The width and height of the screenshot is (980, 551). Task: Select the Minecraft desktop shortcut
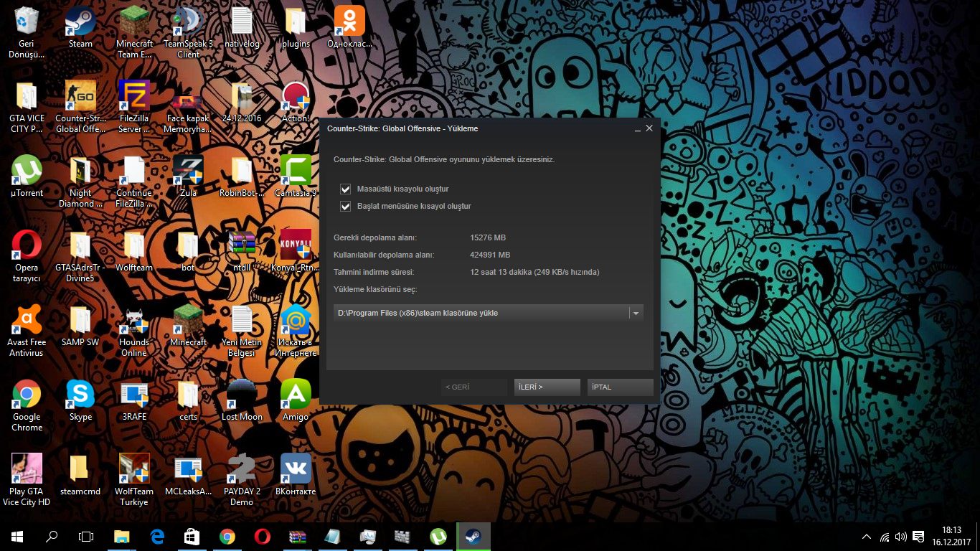[x=188, y=326]
